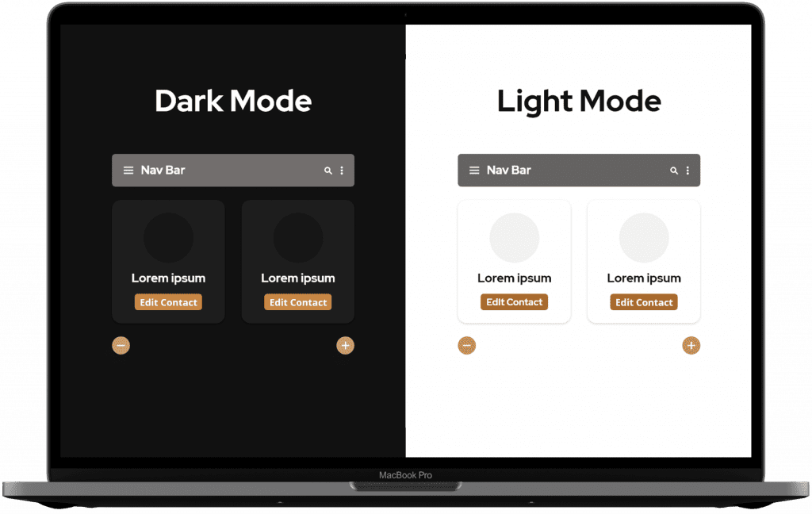Open more options in Light Mode nav bar

coord(688,171)
